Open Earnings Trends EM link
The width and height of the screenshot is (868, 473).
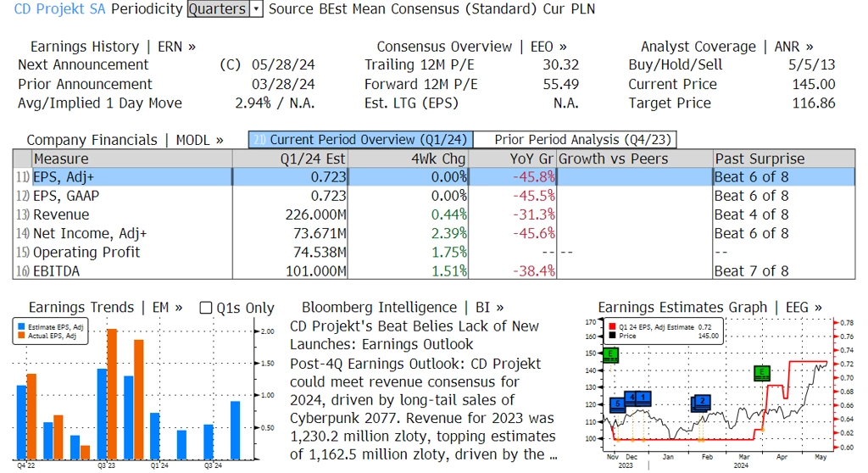105,308
